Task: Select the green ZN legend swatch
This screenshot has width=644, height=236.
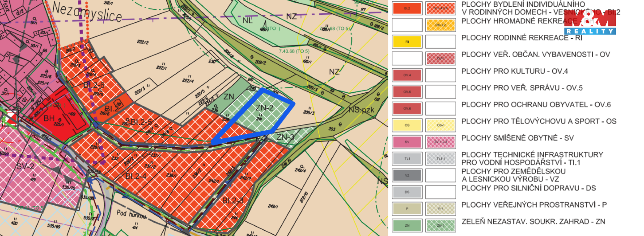Action: (407, 225)
